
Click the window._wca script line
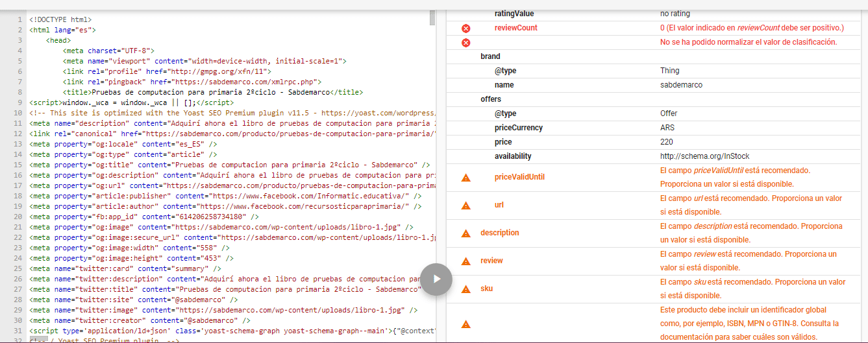tap(131, 102)
